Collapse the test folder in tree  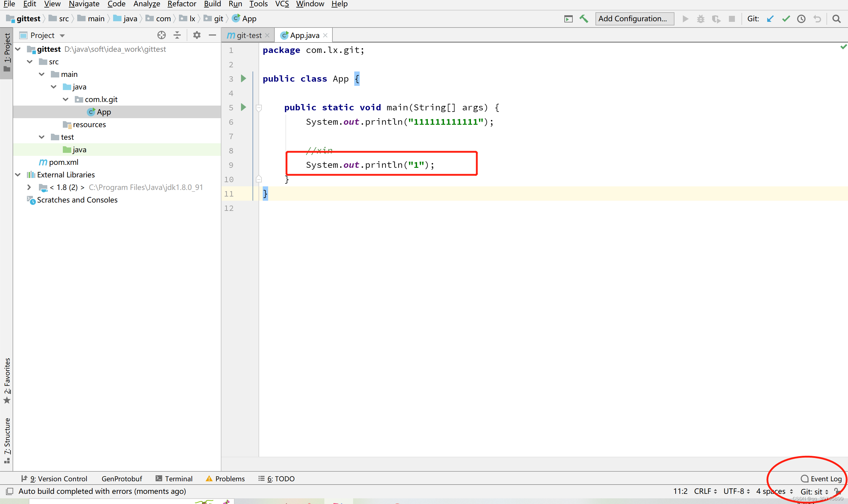point(42,137)
